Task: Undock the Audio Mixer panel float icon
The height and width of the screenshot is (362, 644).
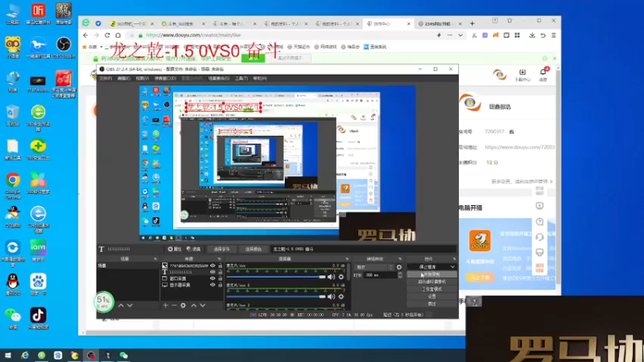Action: [x=347, y=259]
